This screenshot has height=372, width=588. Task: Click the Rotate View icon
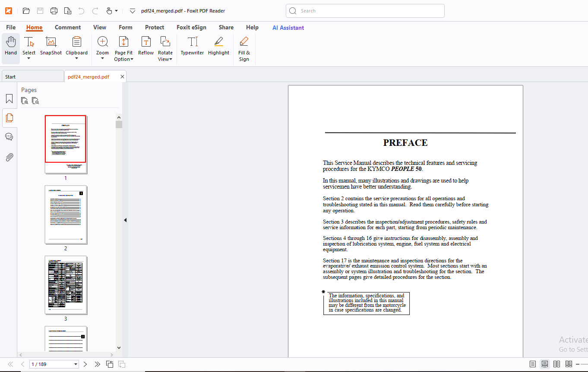click(x=165, y=42)
